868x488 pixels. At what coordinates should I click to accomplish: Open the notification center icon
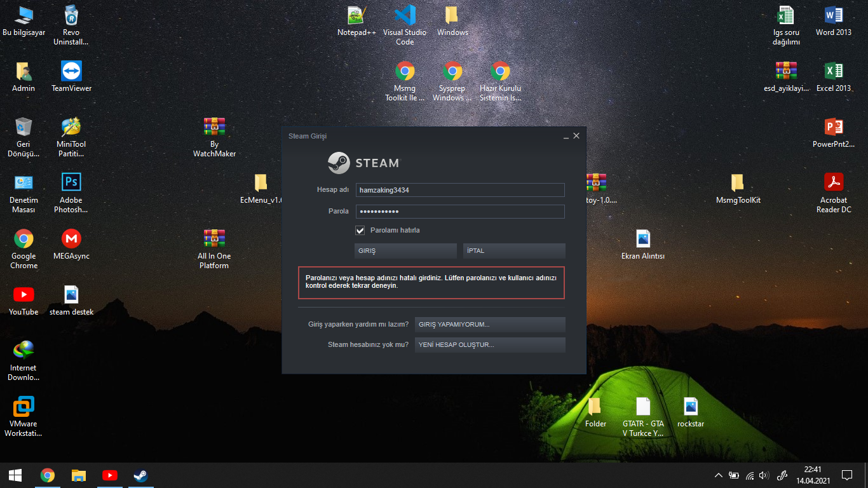click(846, 475)
